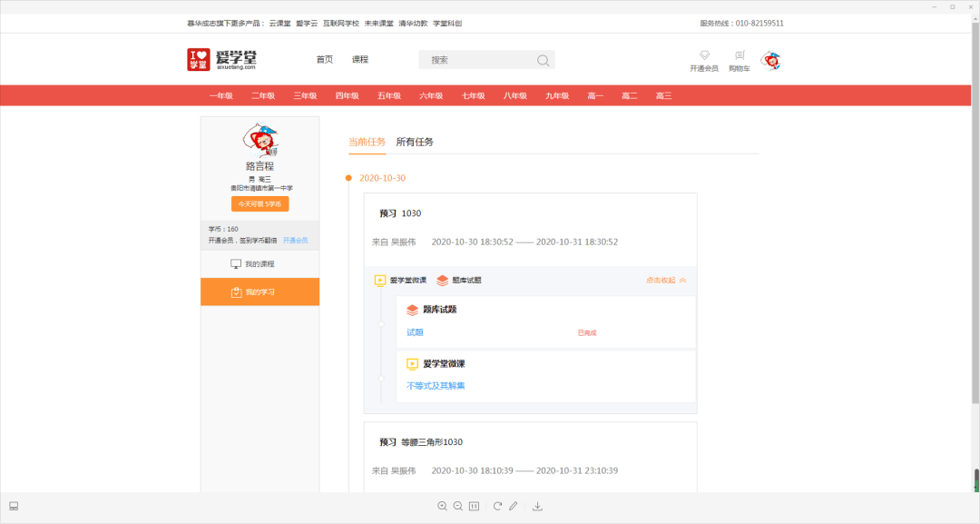Select 四年级 in the grade bar
980x524 pixels.
(347, 95)
